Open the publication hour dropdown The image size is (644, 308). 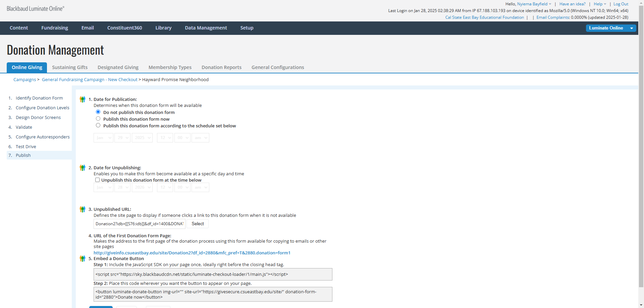point(165,138)
